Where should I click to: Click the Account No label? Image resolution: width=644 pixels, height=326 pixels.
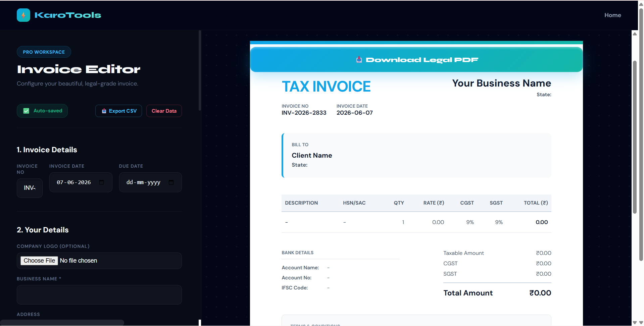click(x=297, y=278)
